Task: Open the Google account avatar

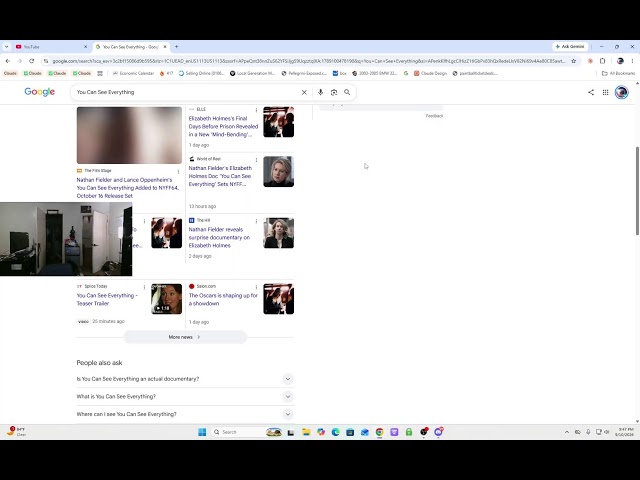Action: pyautogui.click(x=621, y=92)
